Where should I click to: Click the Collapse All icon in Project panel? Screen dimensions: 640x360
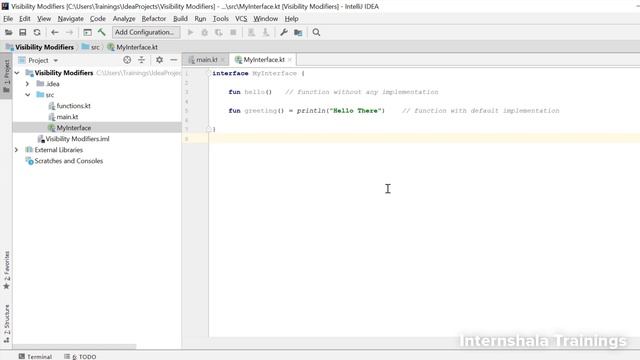click(141, 60)
